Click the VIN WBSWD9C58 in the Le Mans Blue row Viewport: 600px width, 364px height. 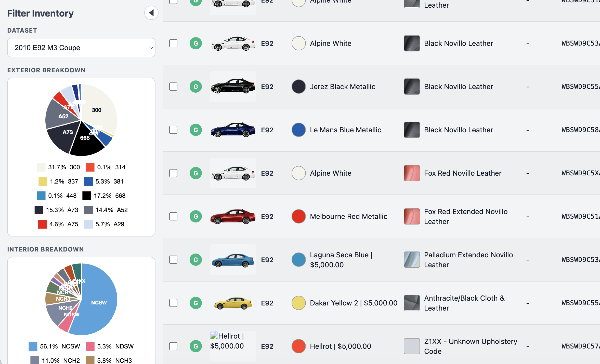[581, 130]
